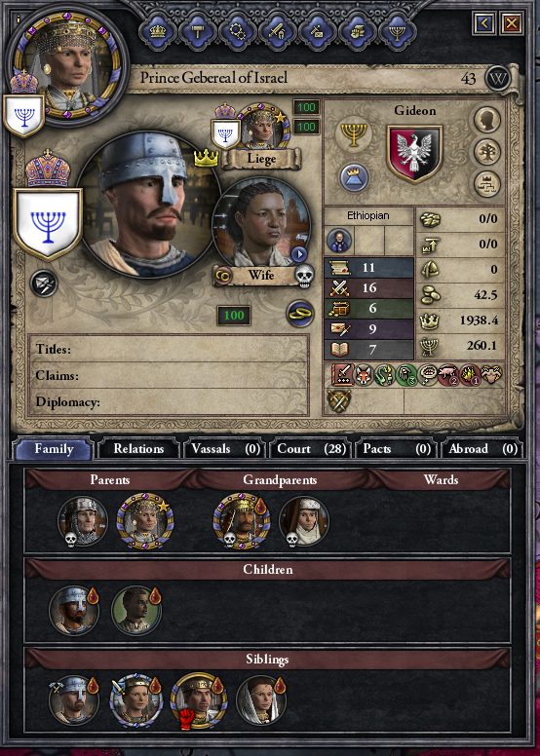This screenshot has height=756, width=540.
Task: Open the Court (28) tab
Action: point(311,449)
